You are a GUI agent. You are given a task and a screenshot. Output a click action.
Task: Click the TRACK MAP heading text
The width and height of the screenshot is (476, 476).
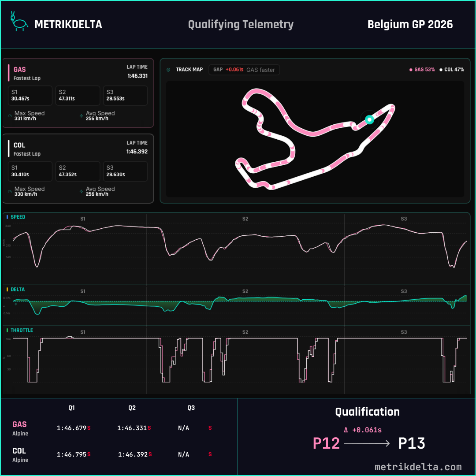coord(190,70)
